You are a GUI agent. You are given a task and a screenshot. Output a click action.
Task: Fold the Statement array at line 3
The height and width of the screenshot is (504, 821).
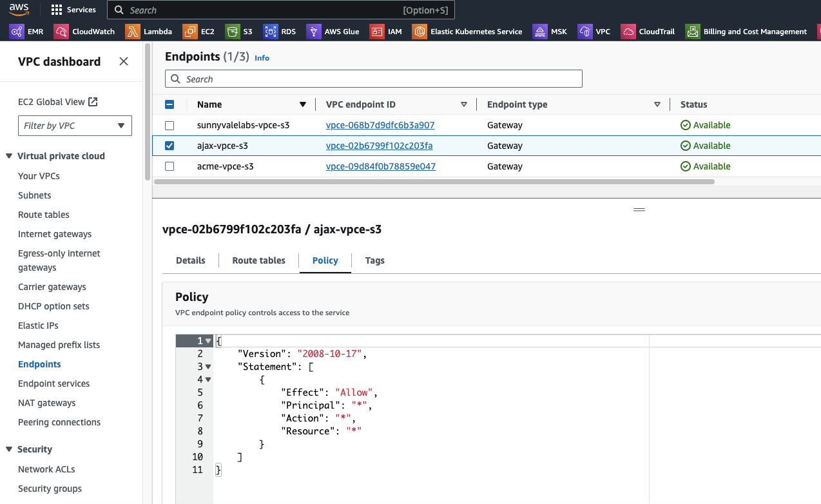pos(208,367)
